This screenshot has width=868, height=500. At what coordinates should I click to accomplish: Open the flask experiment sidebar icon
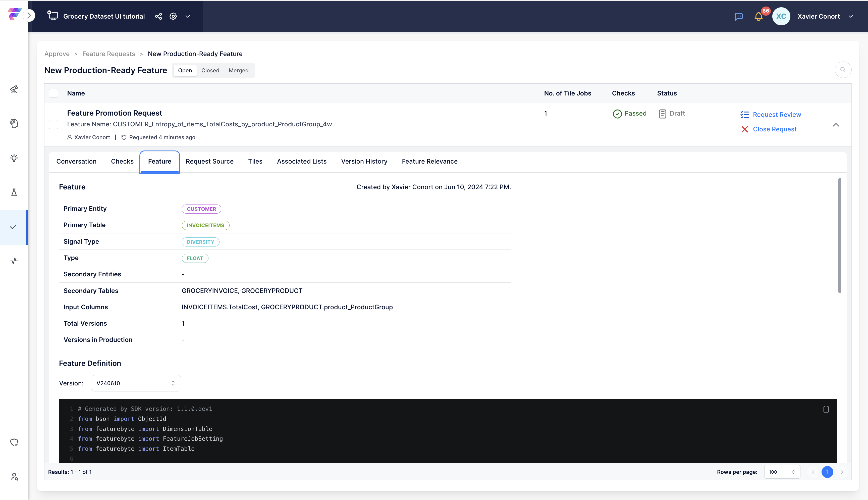click(x=14, y=192)
